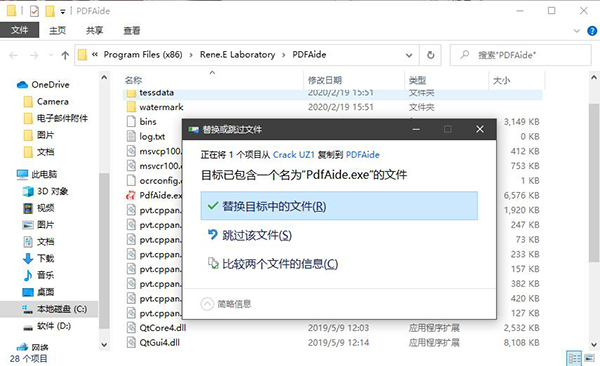Open Explorer help icon
The width and height of the screenshot is (600, 366).
[592, 31]
